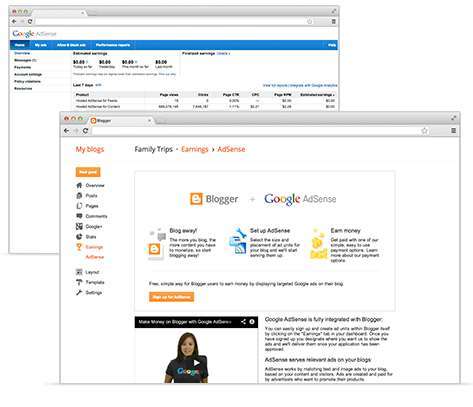Screen dimensions: 473x407
Task: Select the Allow & block ads tab
Action: coord(71,45)
